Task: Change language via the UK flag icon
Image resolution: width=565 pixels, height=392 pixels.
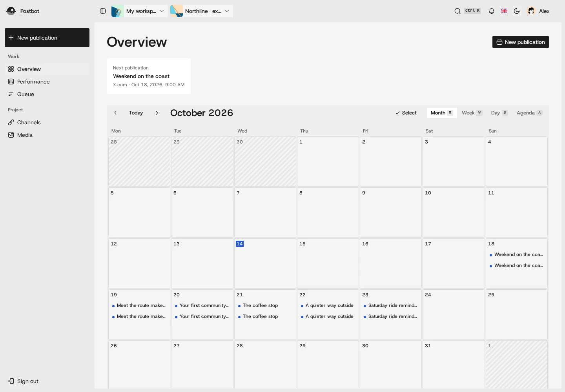Action: click(504, 11)
